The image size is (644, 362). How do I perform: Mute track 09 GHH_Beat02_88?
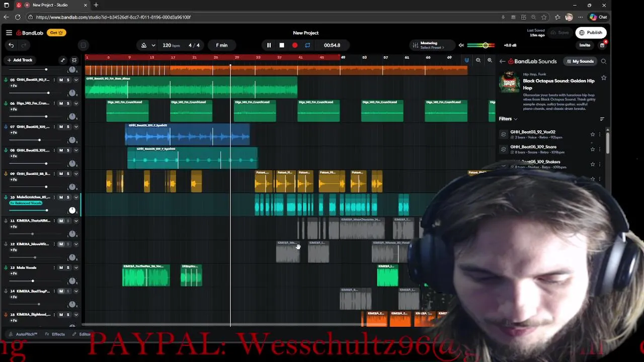tap(61, 174)
